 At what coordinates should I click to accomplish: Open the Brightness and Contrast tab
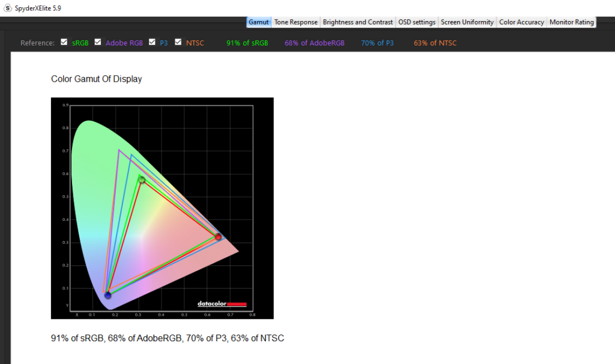pos(357,22)
